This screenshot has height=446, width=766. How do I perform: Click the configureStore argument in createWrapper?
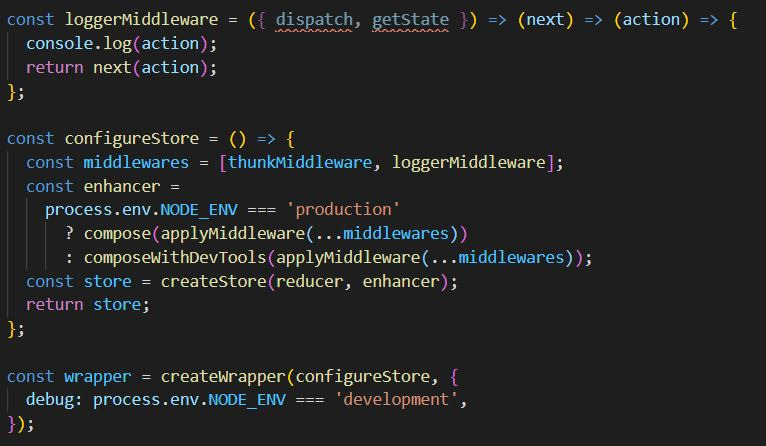pyautogui.click(x=362, y=377)
